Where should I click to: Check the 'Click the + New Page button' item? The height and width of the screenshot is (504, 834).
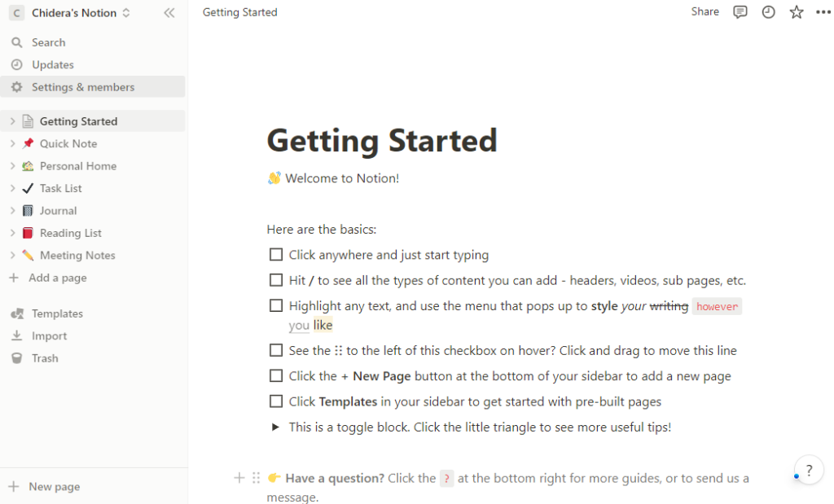click(x=275, y=375)
